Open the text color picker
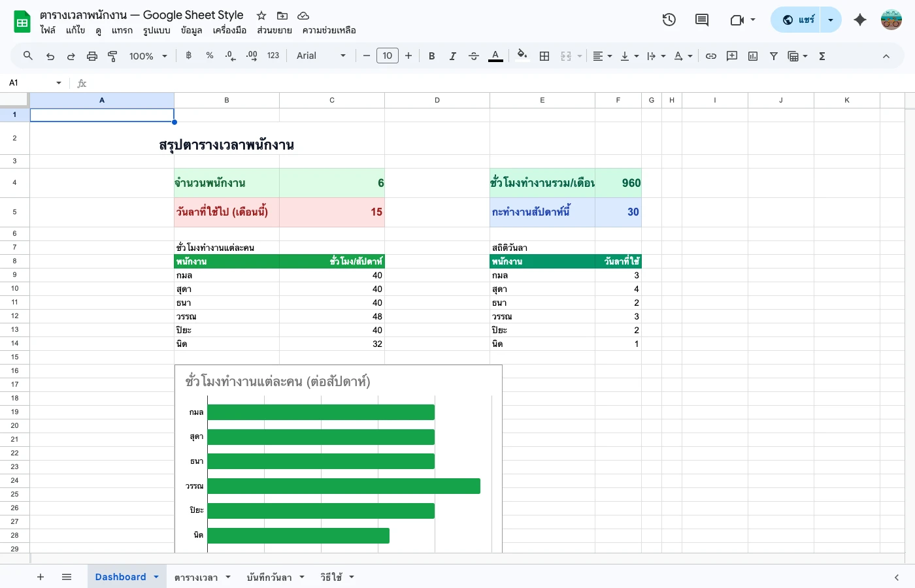This screenshot has height=588, width=915. 495,56
